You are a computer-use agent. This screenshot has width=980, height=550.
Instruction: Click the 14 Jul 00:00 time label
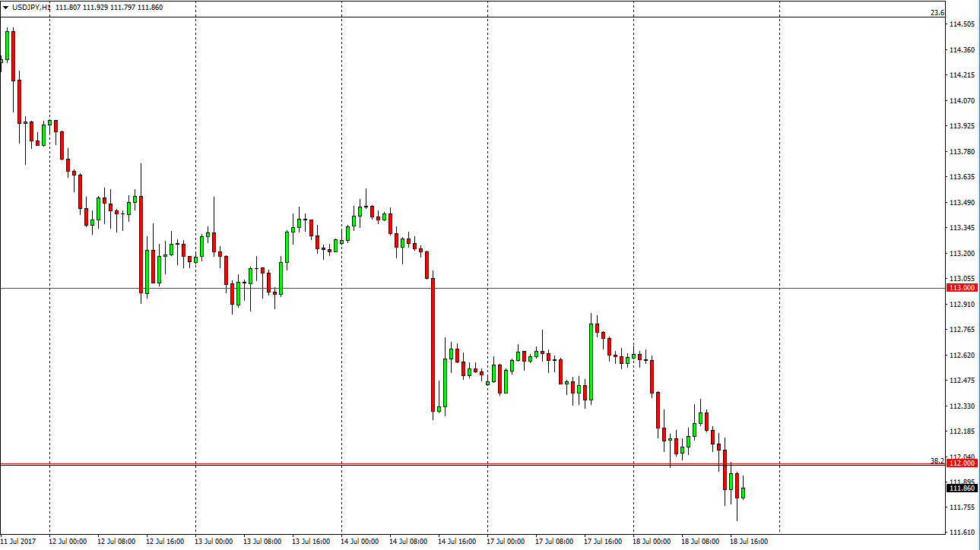point(360,542)
